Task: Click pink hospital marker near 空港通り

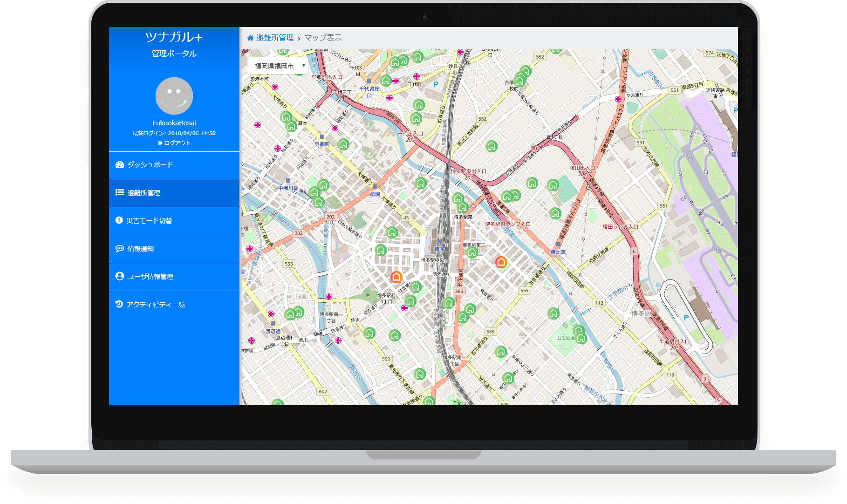Action: pyautogui.click(x=618, y=99)
